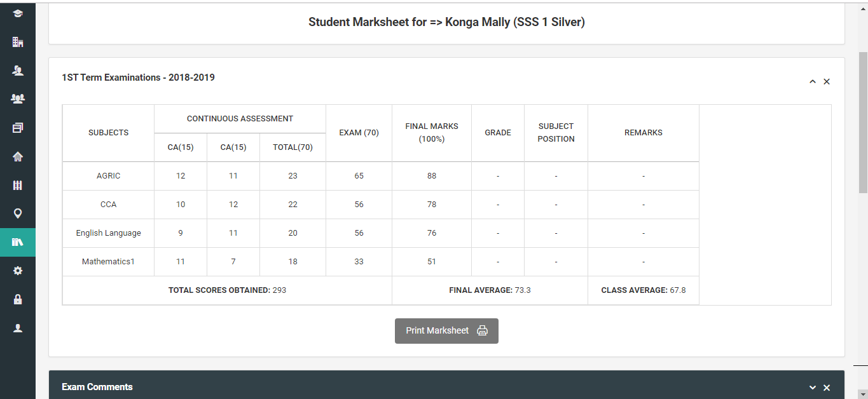Close the 1ST Term Examinations panel
Screen dimensions: 868x399
[827, 81]
